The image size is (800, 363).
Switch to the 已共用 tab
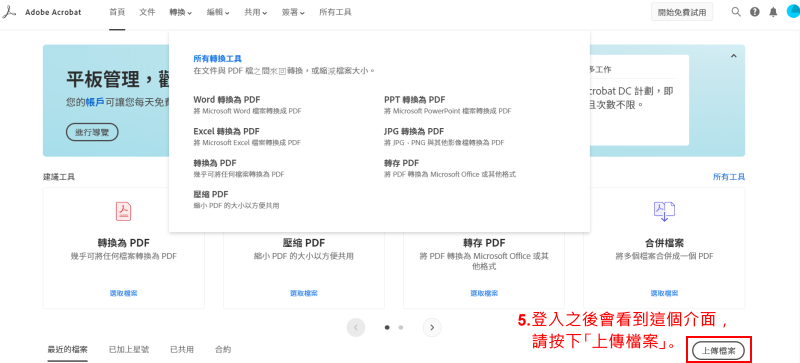pyautogui.click(x=182, y=350)
